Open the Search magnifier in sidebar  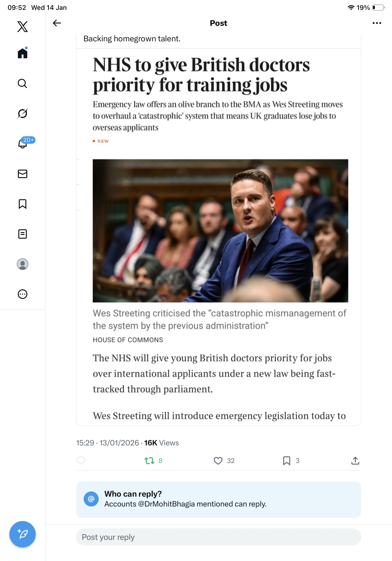click(23, 83)
